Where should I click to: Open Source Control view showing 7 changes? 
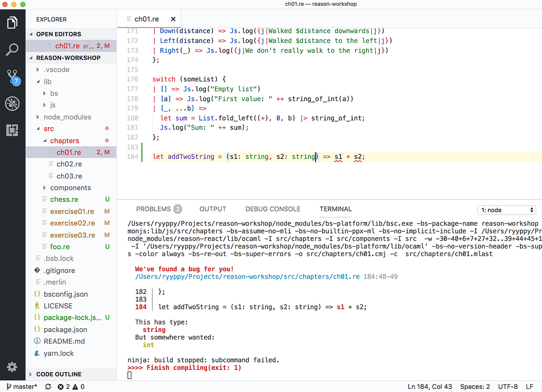(12, 77)
